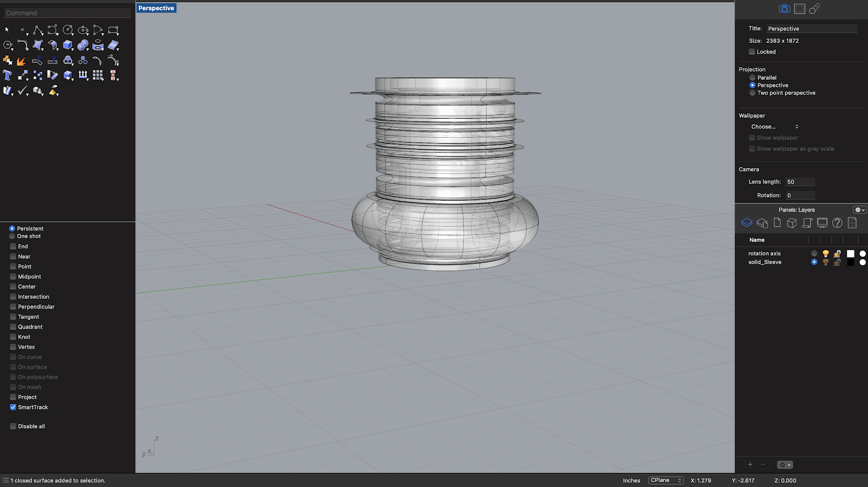Image resolution: width=868 pixels, height=487 pixels.
Task: Select surface from corner points tool
Action: click(38, 45)
